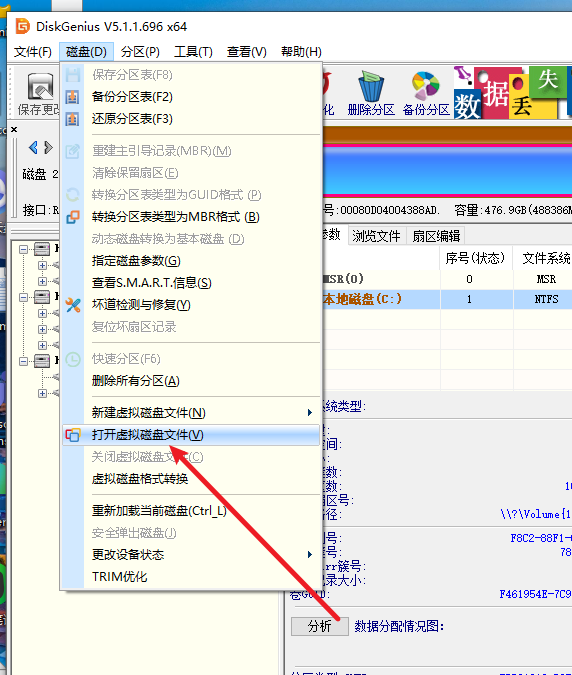Click the open virtual disk icon

tap(73, 435)
